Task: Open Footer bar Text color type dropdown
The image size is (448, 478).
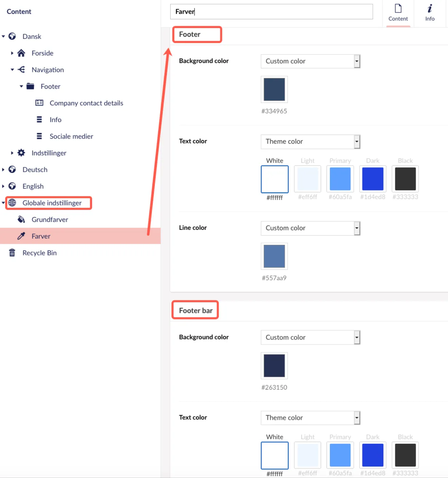Action: 311,418
